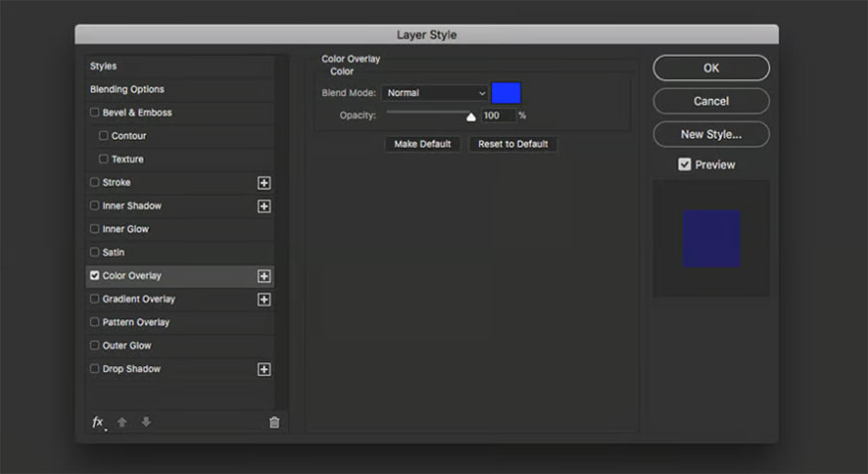Uncheck the Color Overlay checkbox

(x=95, y=276)
